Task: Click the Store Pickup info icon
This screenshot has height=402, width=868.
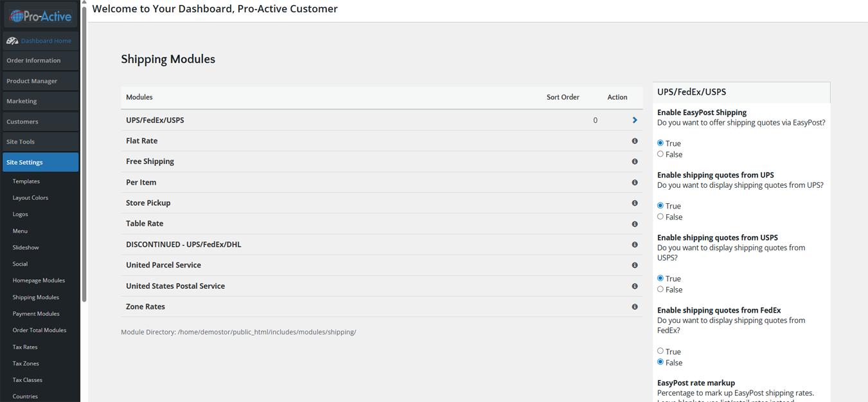Action: click(635, 203)
